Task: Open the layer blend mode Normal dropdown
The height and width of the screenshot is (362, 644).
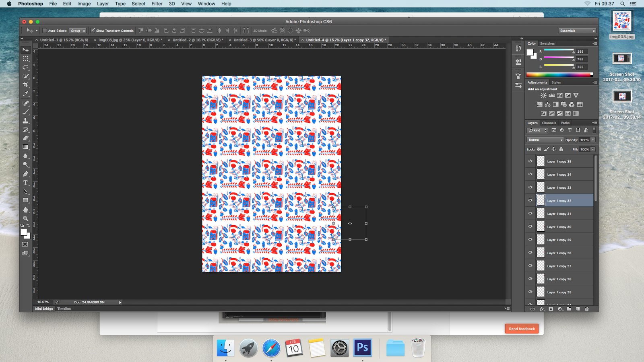Action: click(x=545, y=140)
